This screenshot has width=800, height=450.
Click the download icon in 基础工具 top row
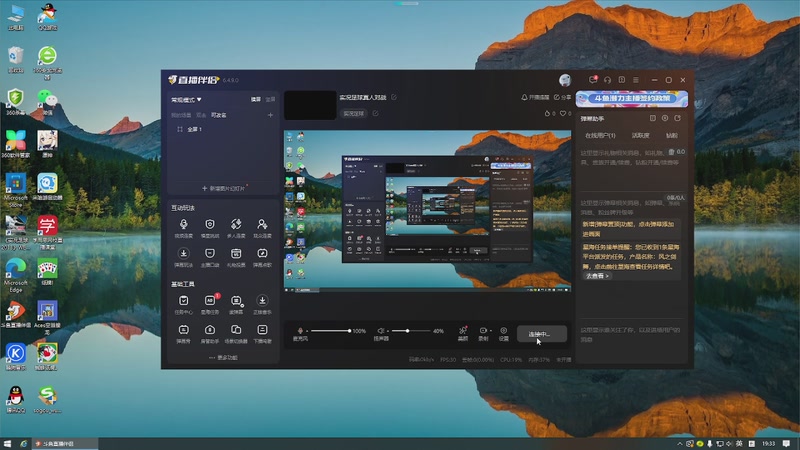[262, 301]
